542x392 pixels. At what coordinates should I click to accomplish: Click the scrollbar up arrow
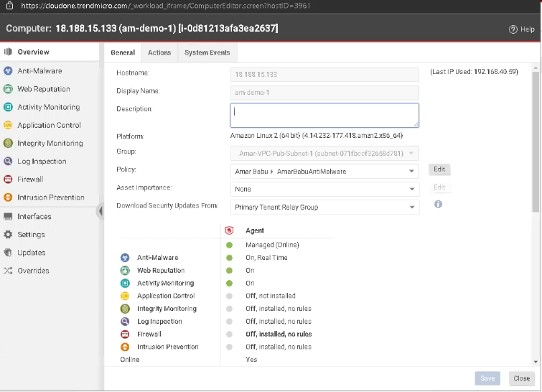tap(536, 68)
